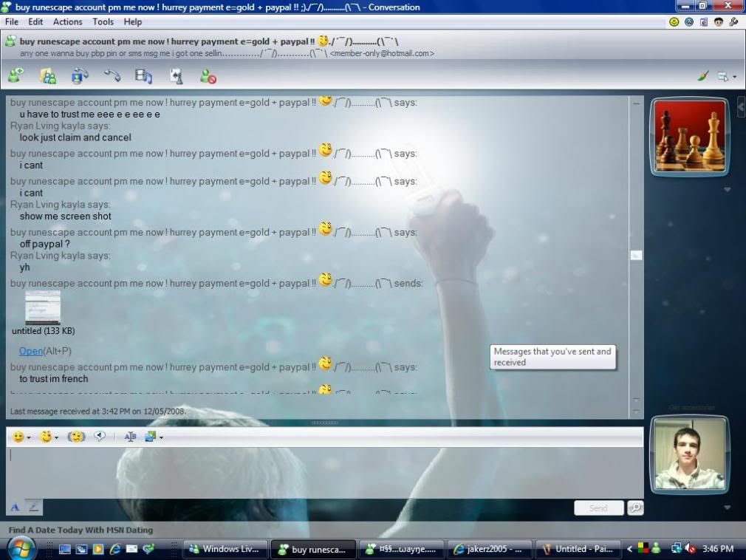Click the member-only@hotmail.com address in header

[382, 54]
